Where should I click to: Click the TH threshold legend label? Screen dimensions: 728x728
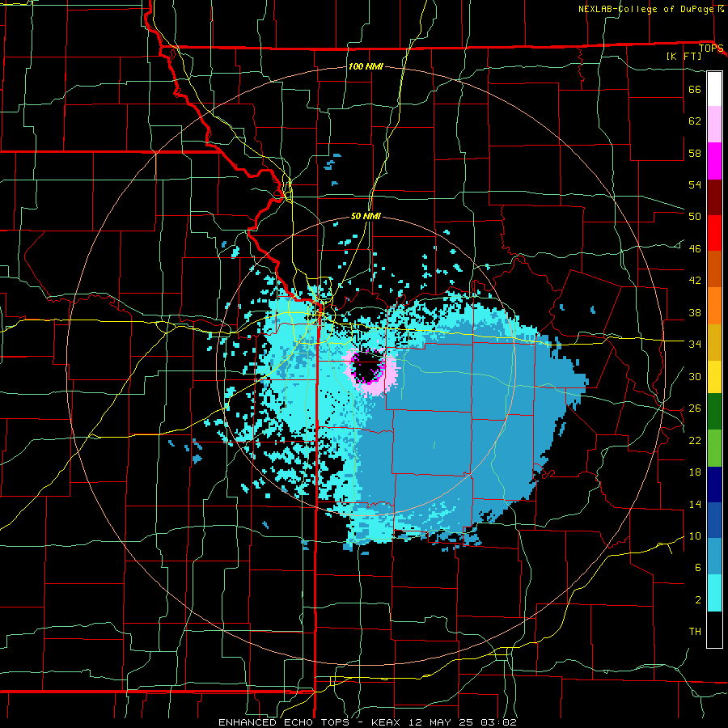coord(695,632)
